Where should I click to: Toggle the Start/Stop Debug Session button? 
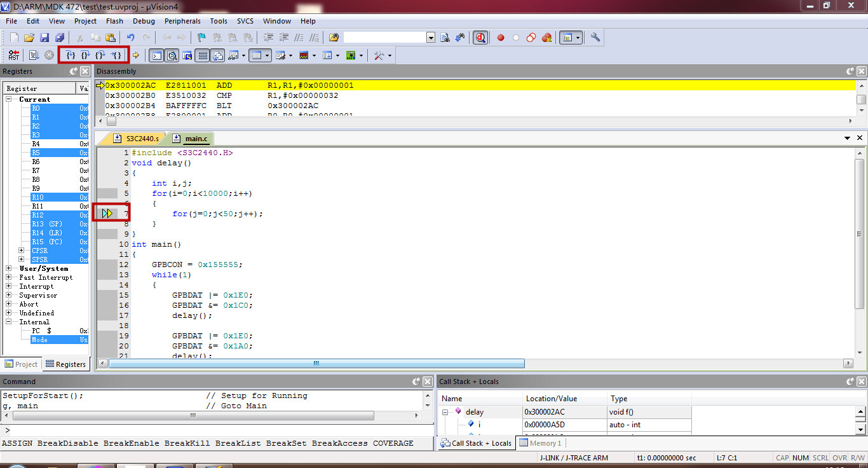(480, 38)
